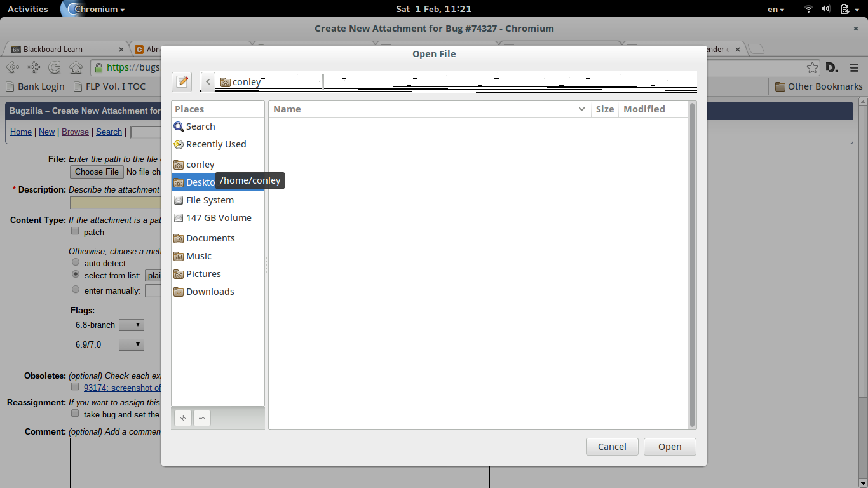Select the auto-detect radio button
Screen dimensions: 868x488
76,262
